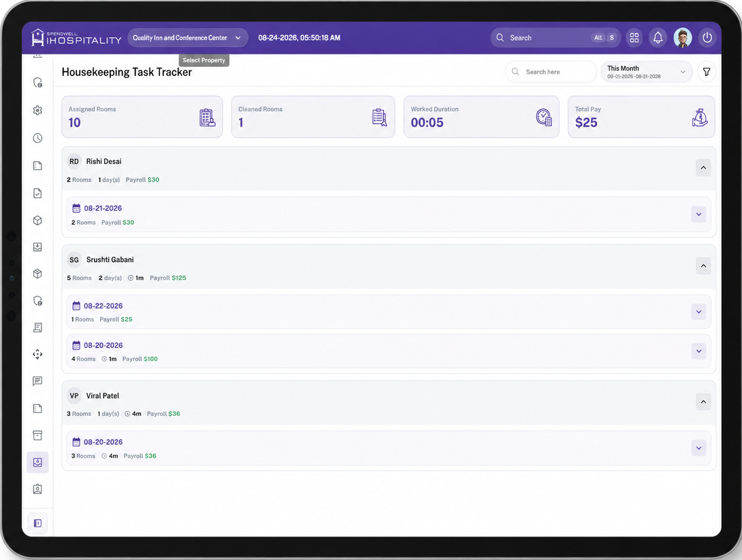The height and width of the screenshot is (560, 742).
Task: Collapse the Srushti Gabani section
Action: tap(703, 266)
